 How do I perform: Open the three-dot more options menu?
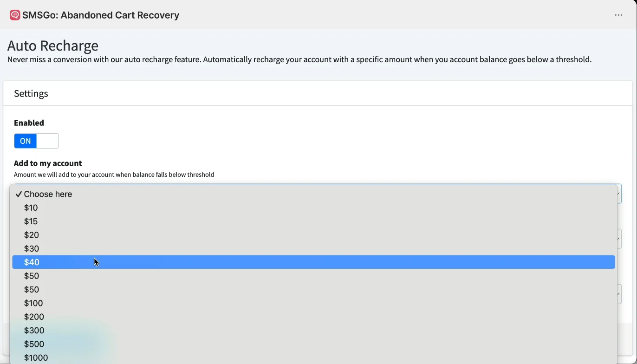coord(618,15)
